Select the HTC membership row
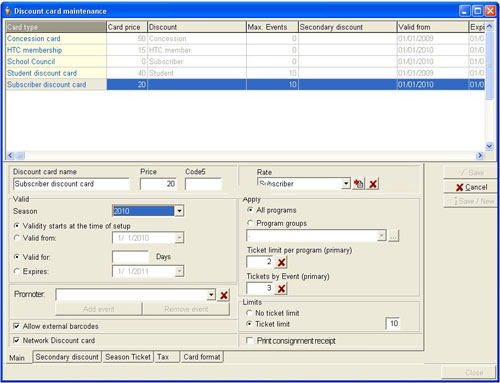The image size is (500, 383). click(x=245, y=50)
